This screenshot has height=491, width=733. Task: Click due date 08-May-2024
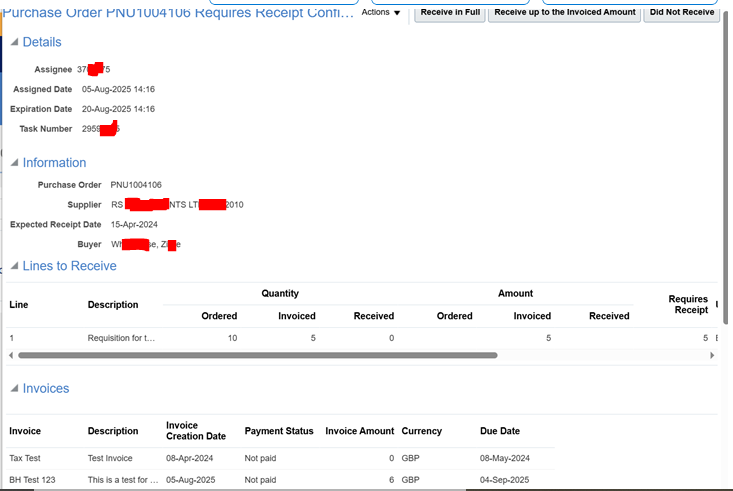(505, 458)
